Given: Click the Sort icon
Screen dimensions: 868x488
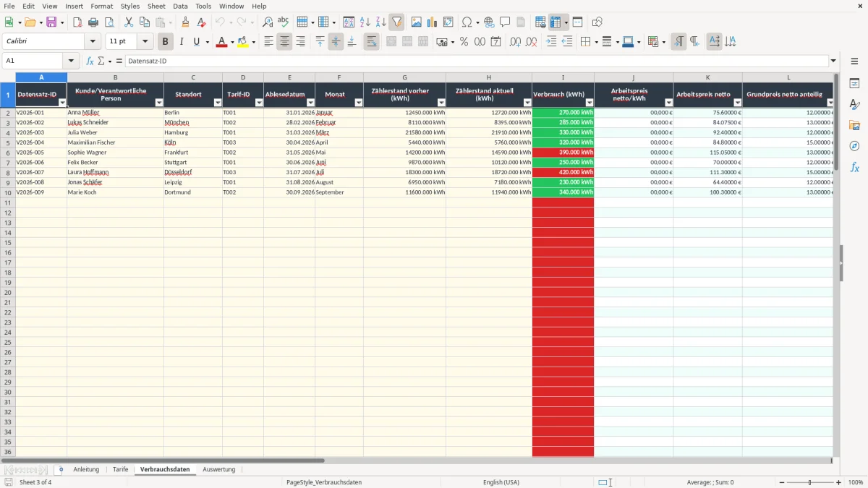Looking at the screenshot, I should click(349, 22).
